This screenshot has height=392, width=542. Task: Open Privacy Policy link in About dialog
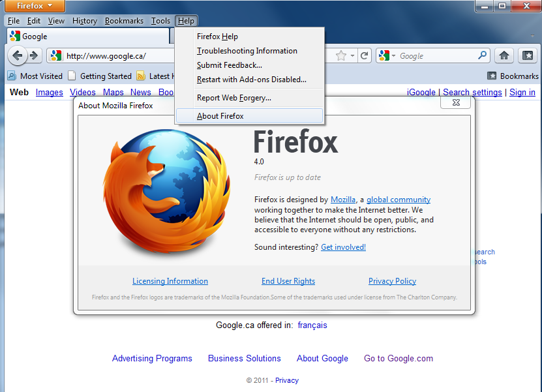pos(393,281)
